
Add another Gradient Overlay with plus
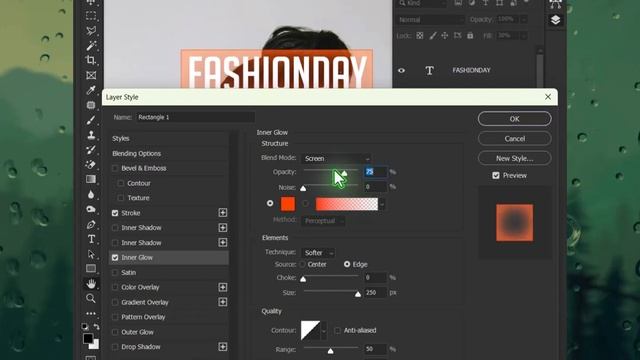(222, 302)
